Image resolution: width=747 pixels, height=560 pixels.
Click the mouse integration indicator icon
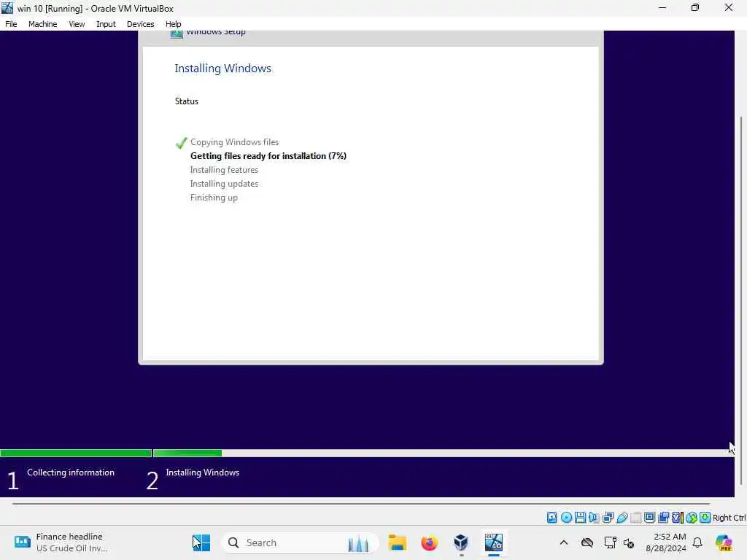click(x=692, y=517)
